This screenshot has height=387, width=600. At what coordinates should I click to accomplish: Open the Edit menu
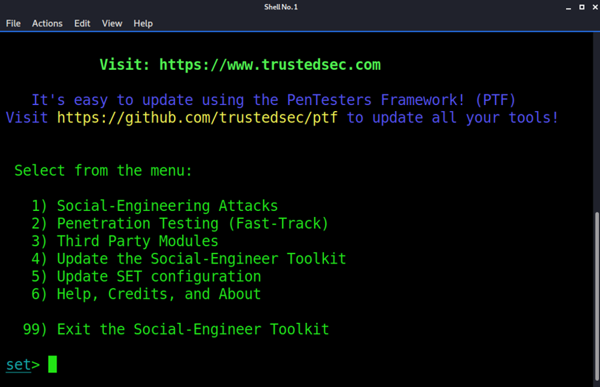(82, 24)
